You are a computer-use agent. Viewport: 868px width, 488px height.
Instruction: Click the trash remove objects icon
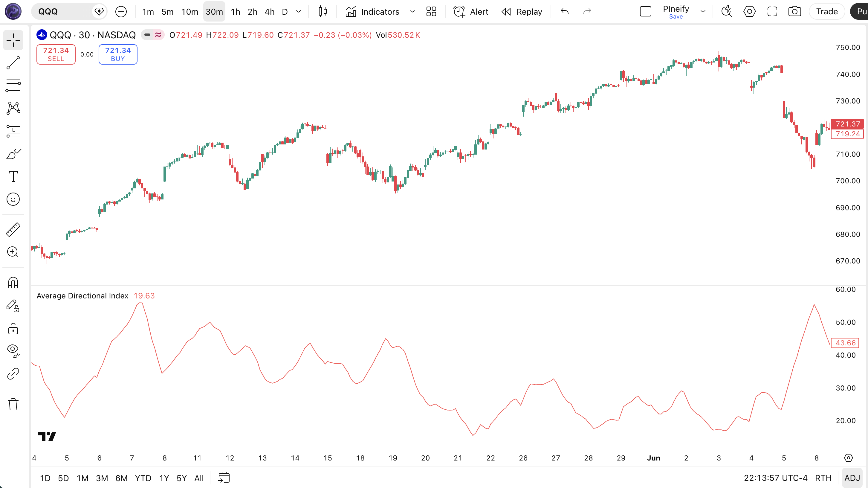click(x=13, y=404)
